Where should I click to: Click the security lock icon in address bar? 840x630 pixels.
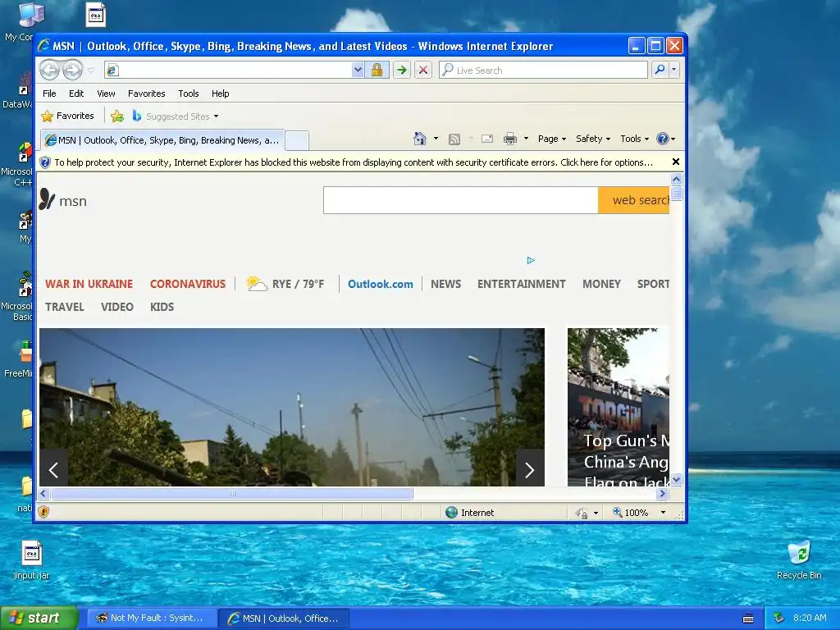[x=377, y=70]
